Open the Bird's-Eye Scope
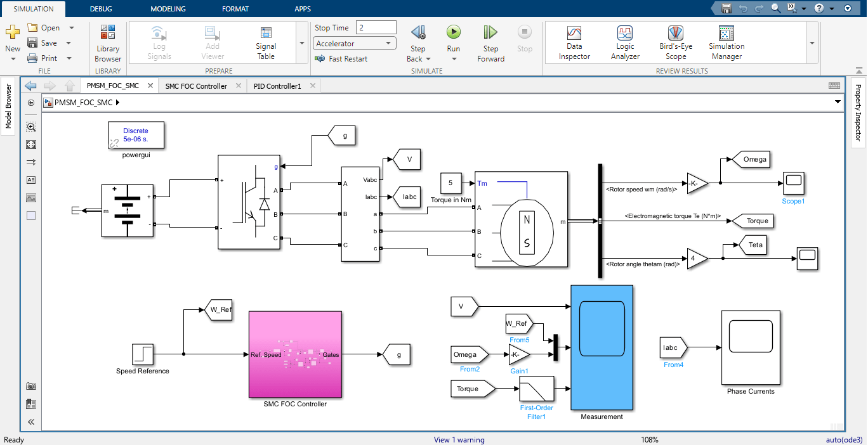 [675, 42]
